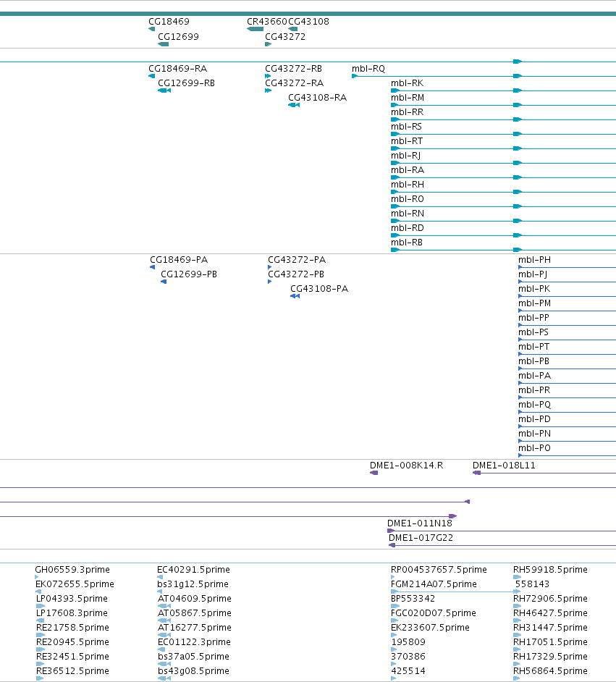Open the mbl-PA protein feature

[534, 375]
